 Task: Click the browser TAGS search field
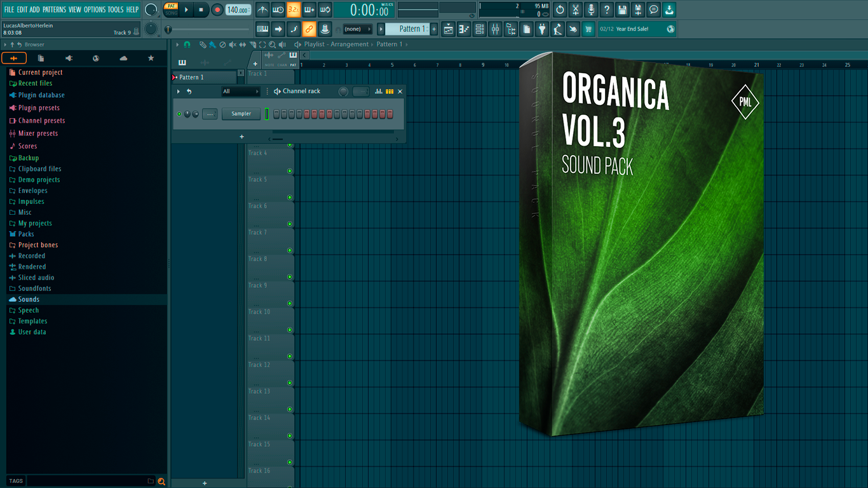(90, 481)
